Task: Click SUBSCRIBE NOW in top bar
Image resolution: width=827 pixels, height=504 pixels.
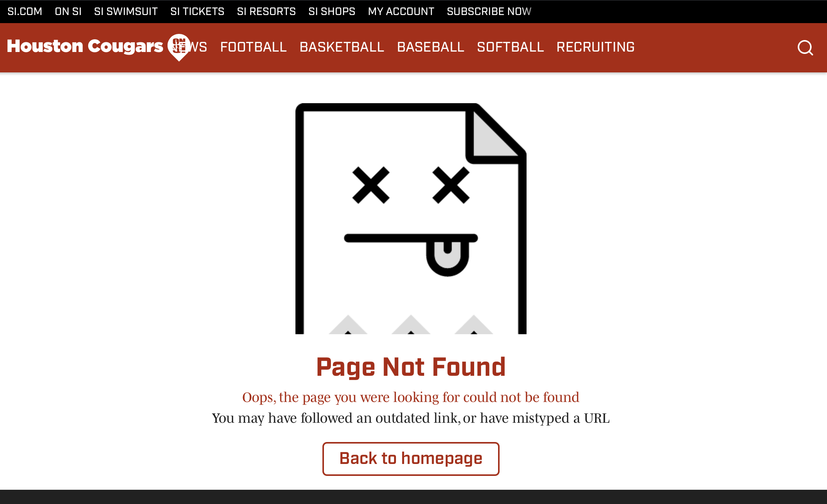Action: click(489, 12)
